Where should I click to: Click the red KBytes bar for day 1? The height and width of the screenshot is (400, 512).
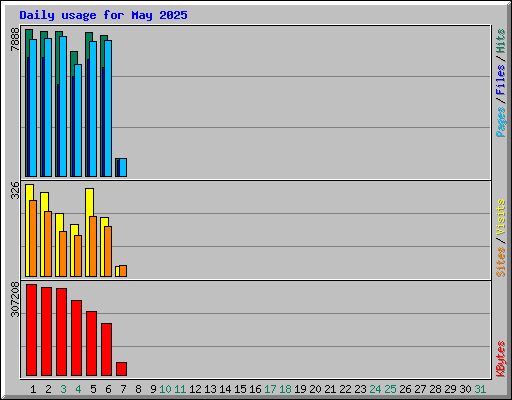(31, 330)
